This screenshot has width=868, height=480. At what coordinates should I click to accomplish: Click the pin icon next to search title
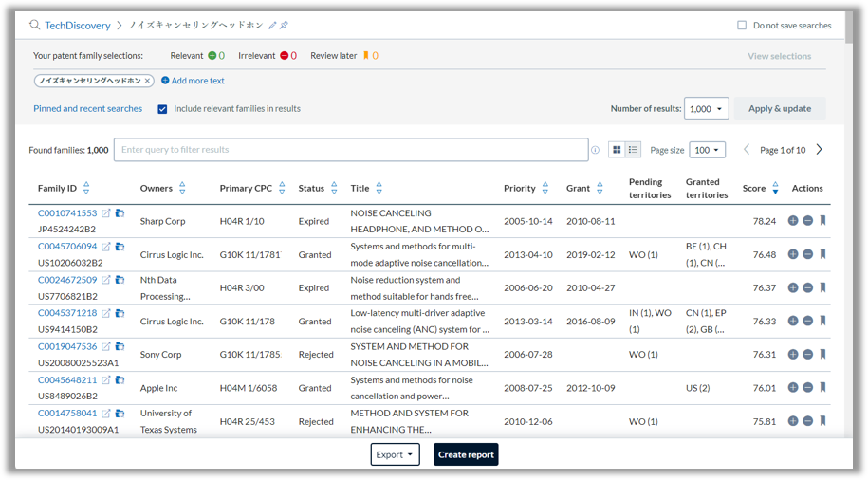(284, 25)
